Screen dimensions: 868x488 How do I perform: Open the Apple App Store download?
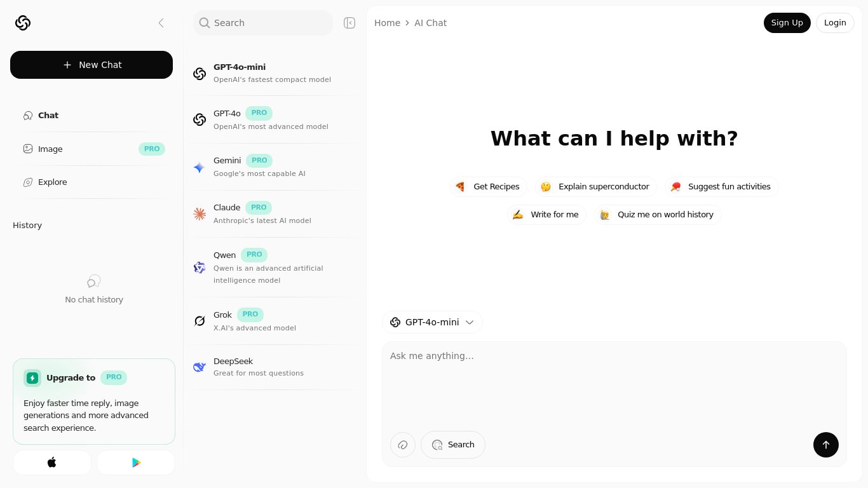[52, 463]
